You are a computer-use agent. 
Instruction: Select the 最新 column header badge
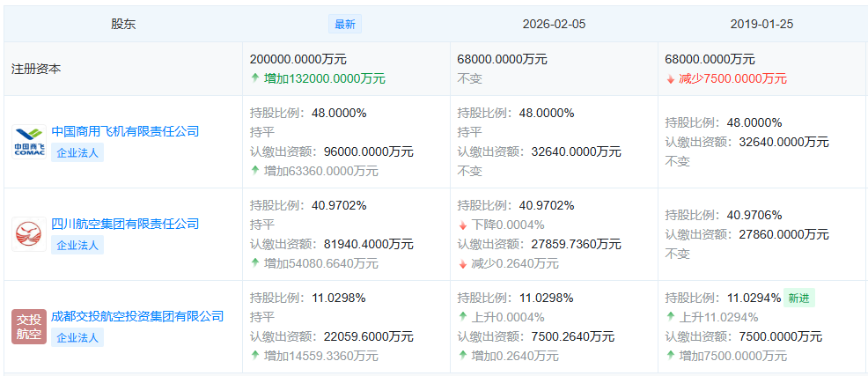tap(345, 25)
